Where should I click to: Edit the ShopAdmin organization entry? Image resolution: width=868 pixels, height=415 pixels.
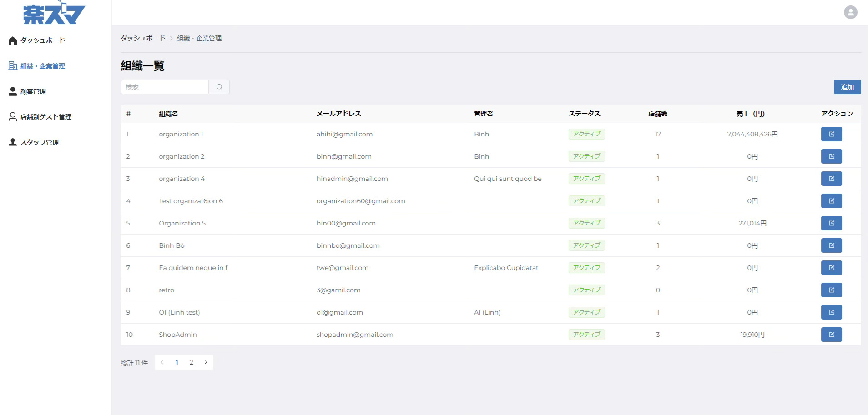[x=831, y=335]
